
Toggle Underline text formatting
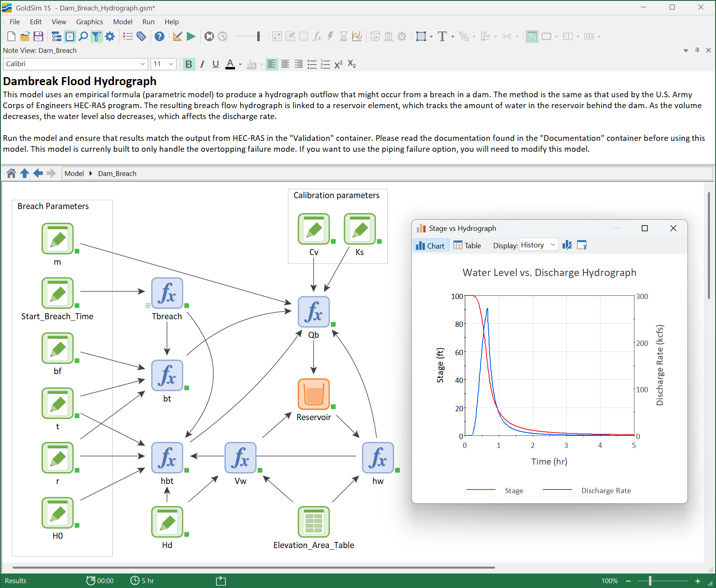(216, 64)
